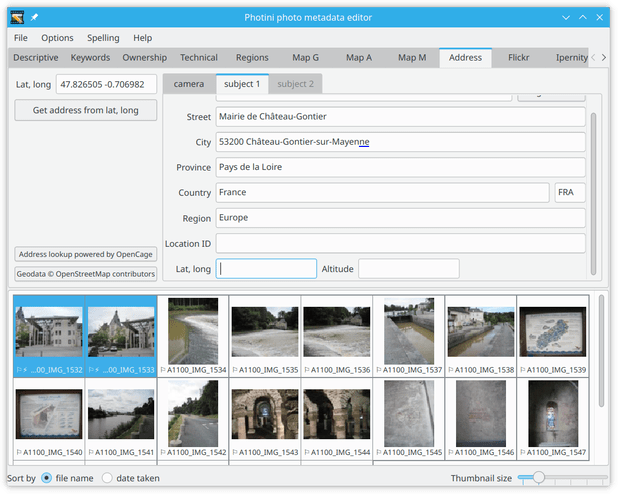Switch to the Map A tab
This screenshot has height=494, width=618.
[x=358, y=58]
